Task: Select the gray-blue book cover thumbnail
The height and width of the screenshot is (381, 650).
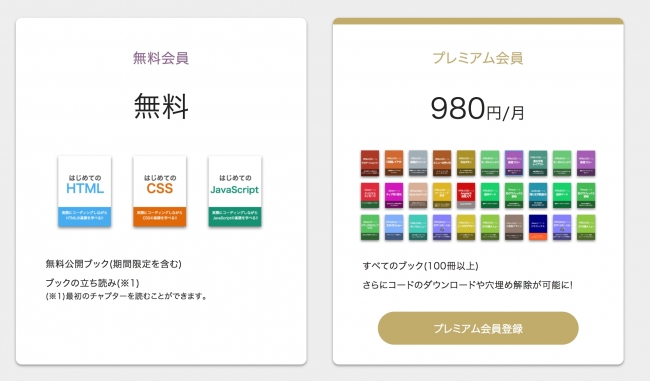Action: [418, 163]
